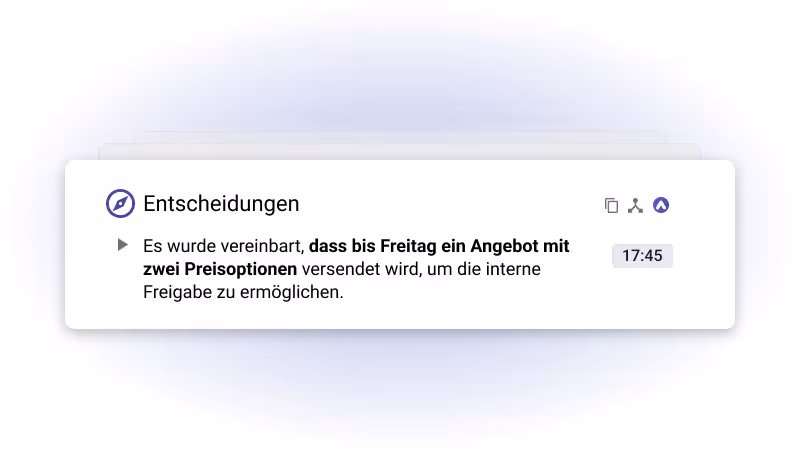Toggle the gray arrow left of 'Es wurde'
This screenshot has width=800, height=450.
[x=122, y=245]
